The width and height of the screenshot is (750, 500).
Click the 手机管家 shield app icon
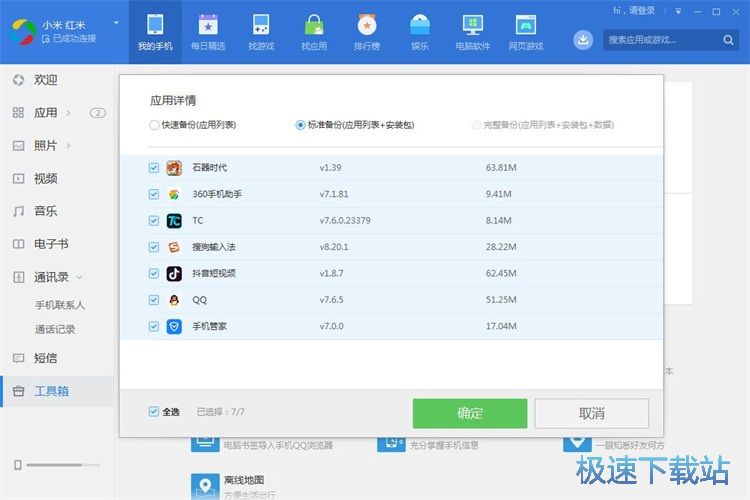[174, 326]
